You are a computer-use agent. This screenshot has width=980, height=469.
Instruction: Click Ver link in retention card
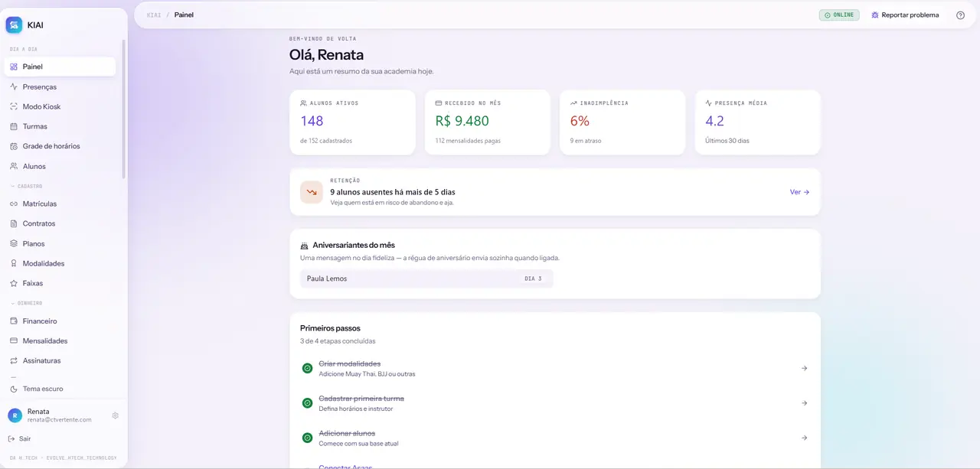pos(799,192)
